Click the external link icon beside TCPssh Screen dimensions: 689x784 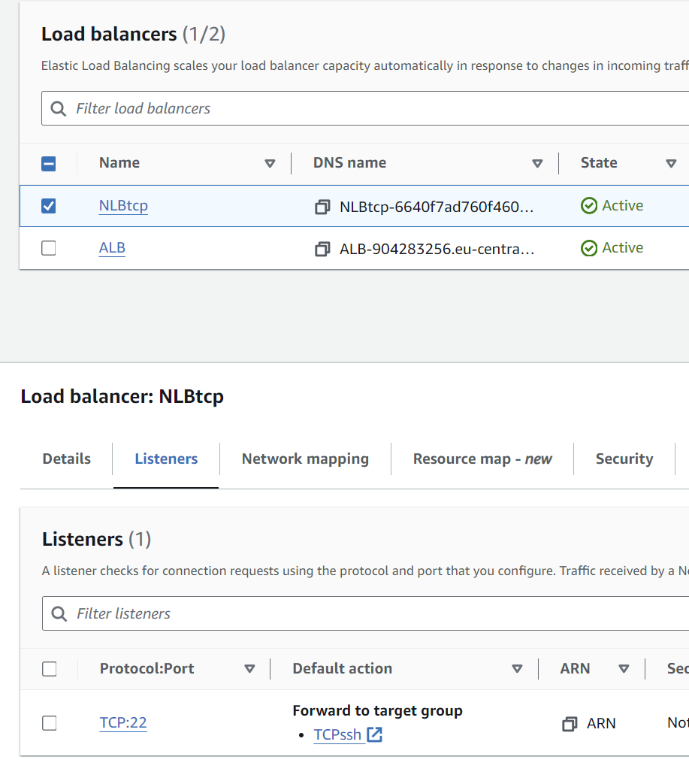(x=374, y=735)
